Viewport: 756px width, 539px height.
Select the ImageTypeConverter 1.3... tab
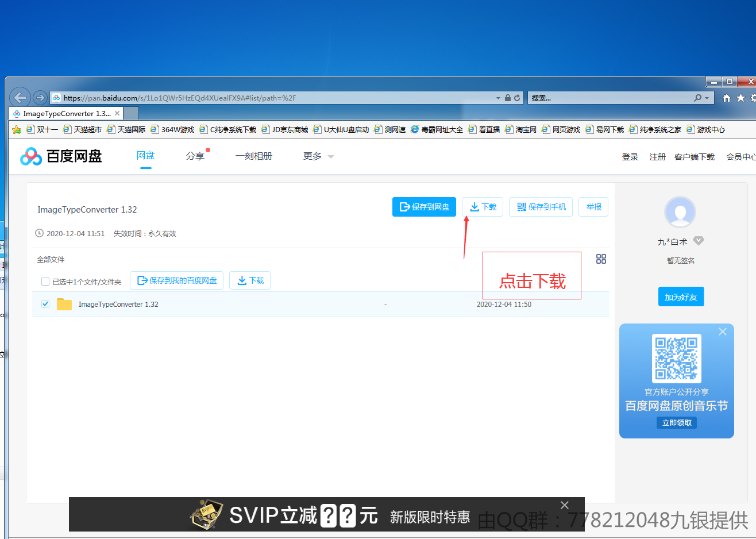pyautogui.click(x=66, y=113)
